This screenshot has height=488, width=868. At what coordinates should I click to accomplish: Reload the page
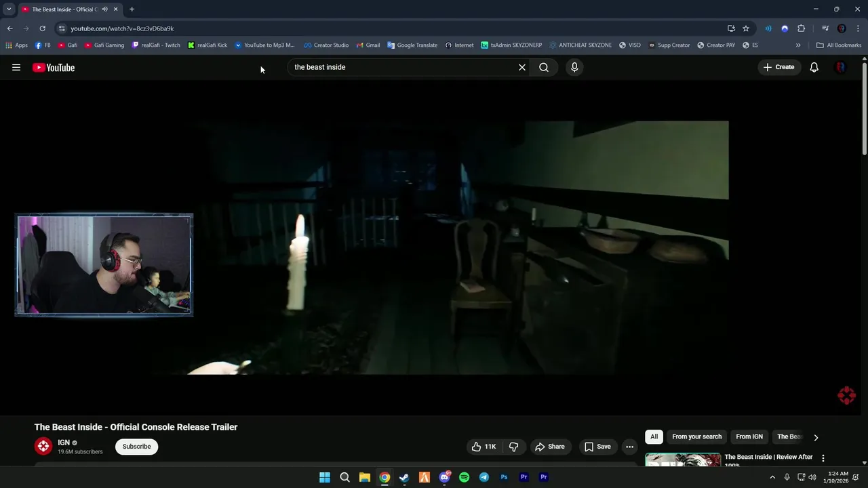pyautogui.click(x=42, y=28)
